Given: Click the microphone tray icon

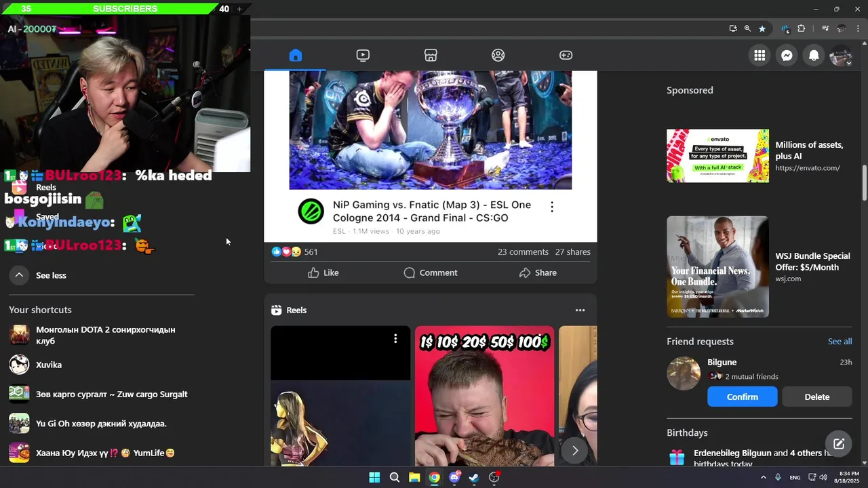Looking at the screenshot, I should coord(778,477).
